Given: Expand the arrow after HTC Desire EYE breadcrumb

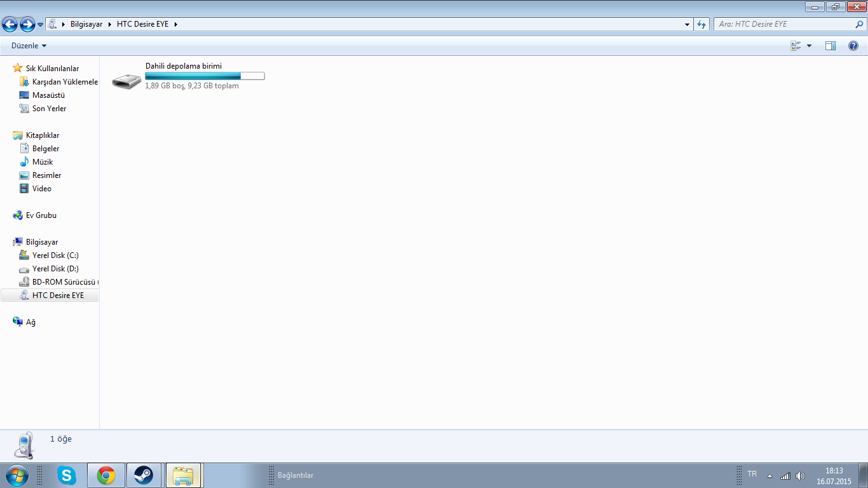Looking at the screenshot, I should (176, 24).
